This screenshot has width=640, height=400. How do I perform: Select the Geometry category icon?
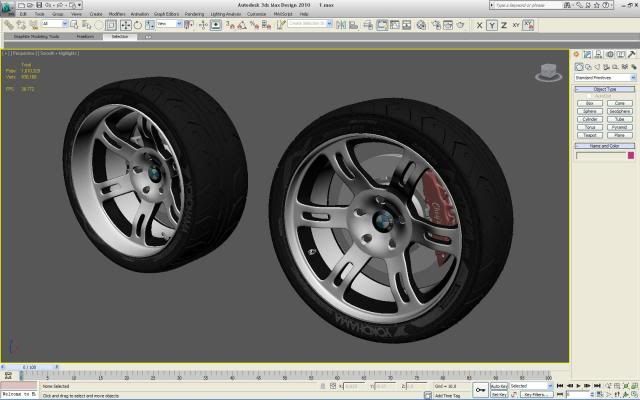(x=579, y=67)
